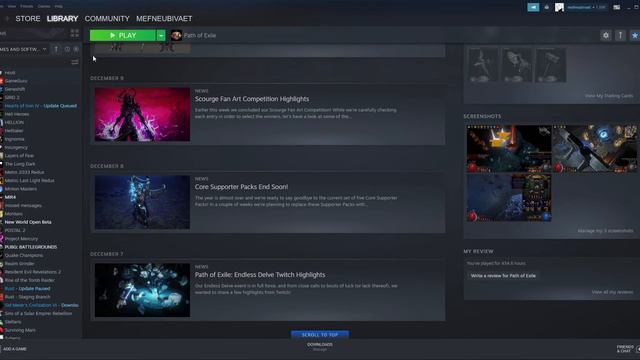
Task: Select Rise of the Tomb Raider entry
Action: [x=29, y=280]
